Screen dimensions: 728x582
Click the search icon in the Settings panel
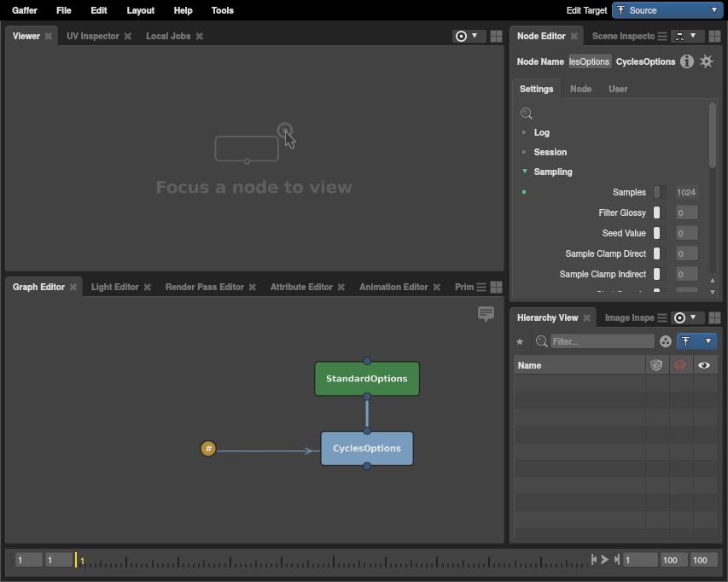526,113
